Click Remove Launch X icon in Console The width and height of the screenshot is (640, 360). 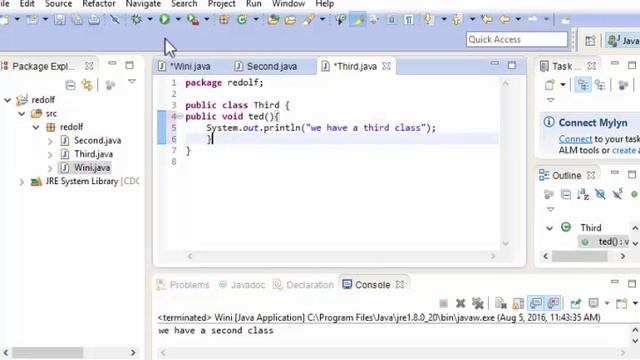point(461,303)
